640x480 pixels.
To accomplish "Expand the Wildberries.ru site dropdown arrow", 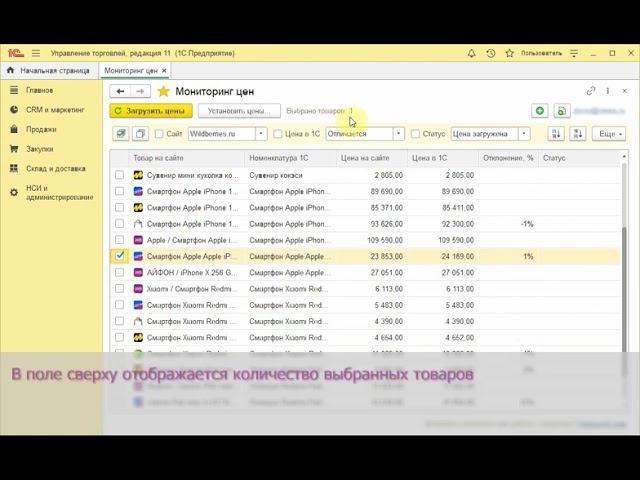I will point(261,133).
